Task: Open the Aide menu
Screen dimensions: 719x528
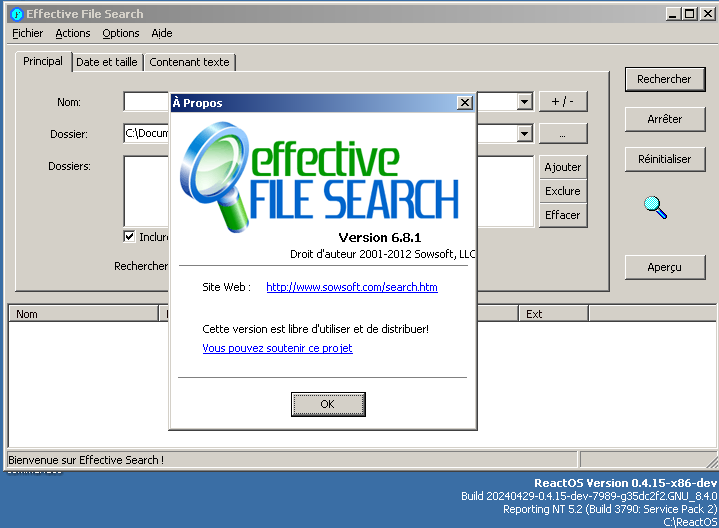Action: [162, 33]
